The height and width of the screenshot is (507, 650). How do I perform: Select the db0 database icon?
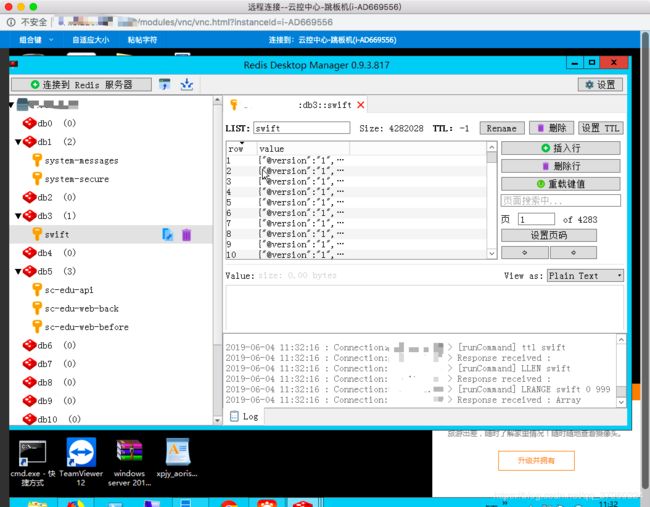[x=29, y=123]
